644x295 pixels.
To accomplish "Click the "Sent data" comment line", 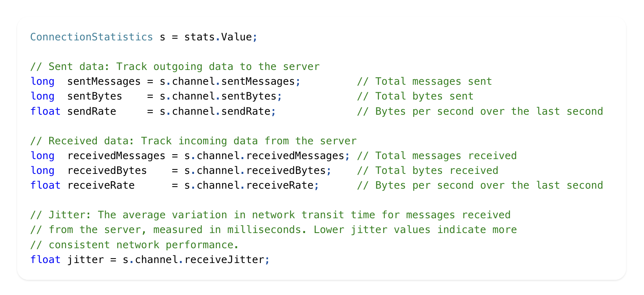I will [x=175, y=67].
